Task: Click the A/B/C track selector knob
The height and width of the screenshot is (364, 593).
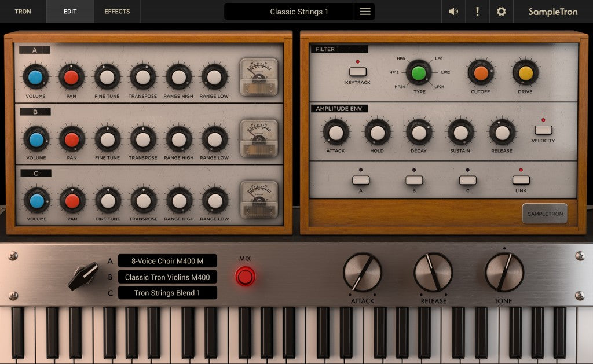Action: coord(84,276)
